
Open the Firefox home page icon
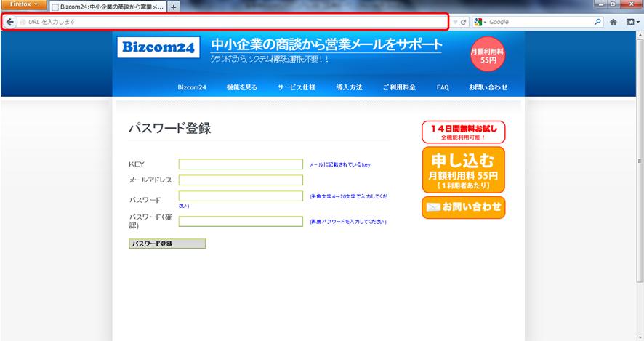point(614,23)
